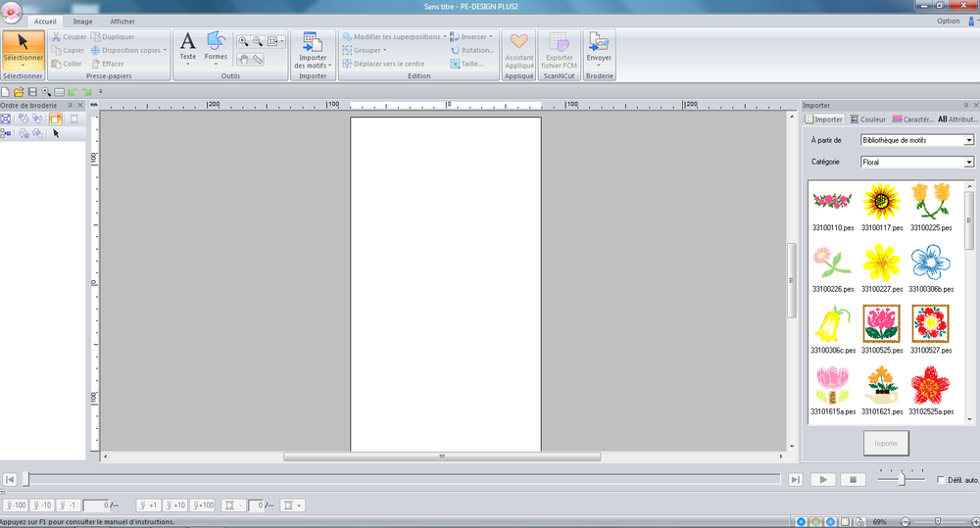
Task: Select the sunflower 33100117.pes thumbnail
Action: pyautogui.click(x=882, y=201)
